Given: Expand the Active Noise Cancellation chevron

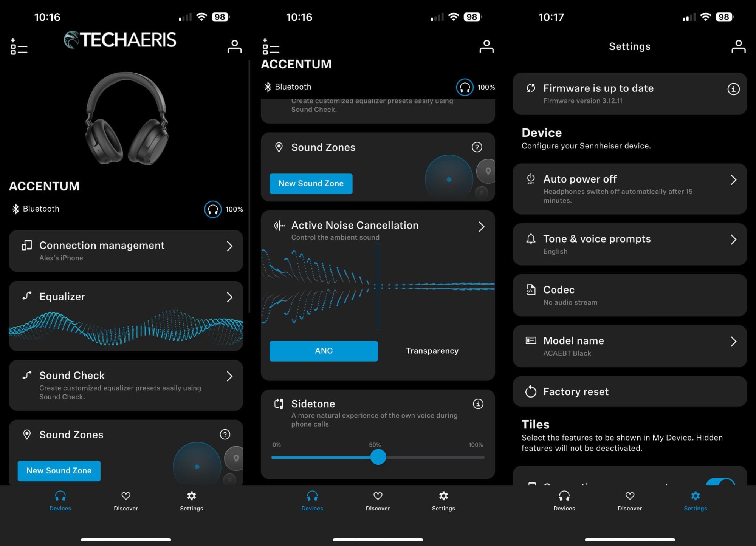Looking at the screenshot, I should [481, 226].
